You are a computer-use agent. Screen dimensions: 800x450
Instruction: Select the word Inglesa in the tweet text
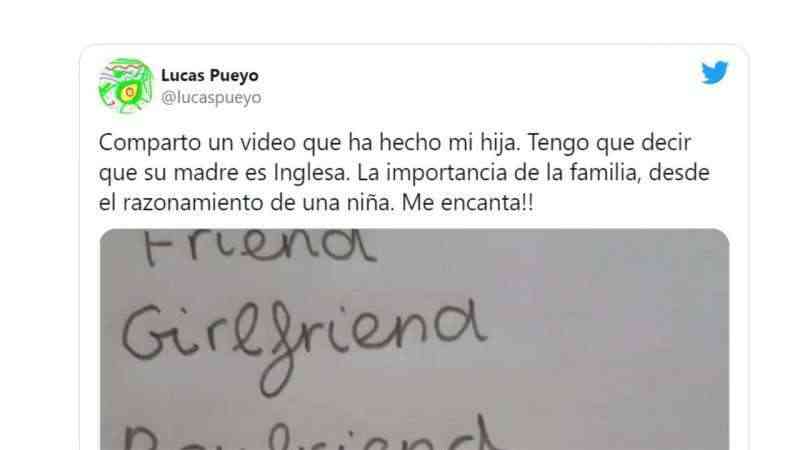[312, 173]
